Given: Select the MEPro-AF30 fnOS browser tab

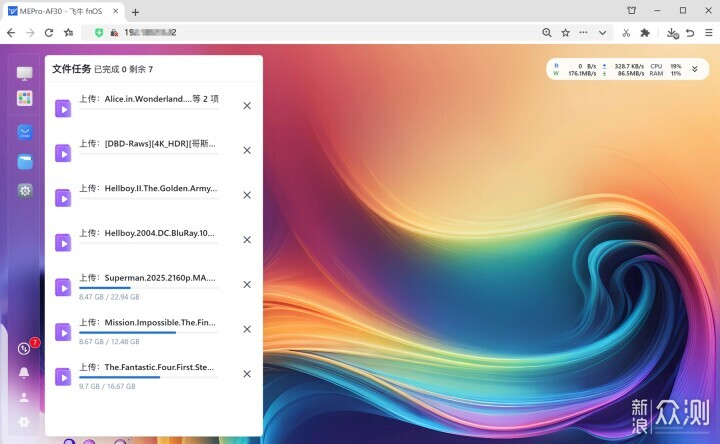Looking at the screenshot, I should 62,11.
